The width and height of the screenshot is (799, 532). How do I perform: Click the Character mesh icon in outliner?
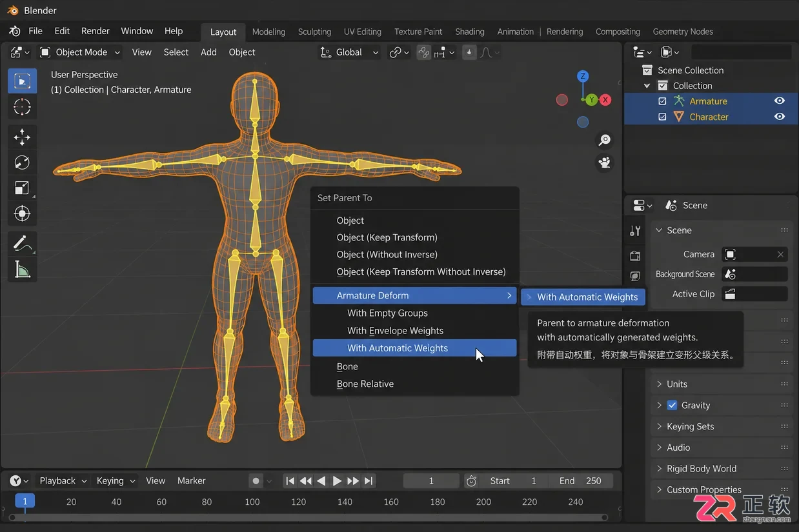pos(679,117)
